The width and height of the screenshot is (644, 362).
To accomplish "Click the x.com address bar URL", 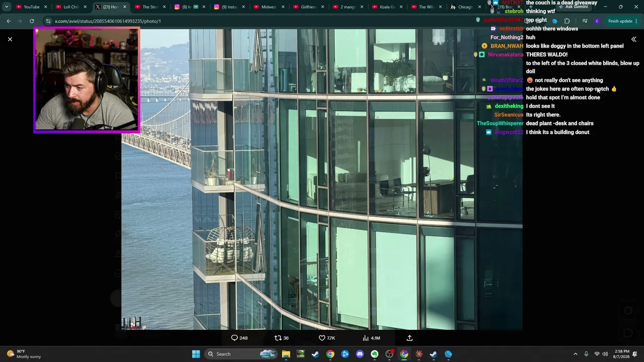I will (x=108, y=21).
